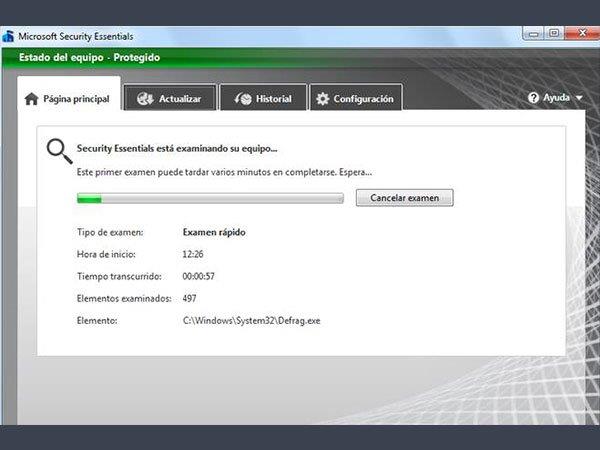Image resolution: width=600 pixels, height=450 pixels.
Task: Click the 'Elementos examinados:' label
Action: [124, 298]
